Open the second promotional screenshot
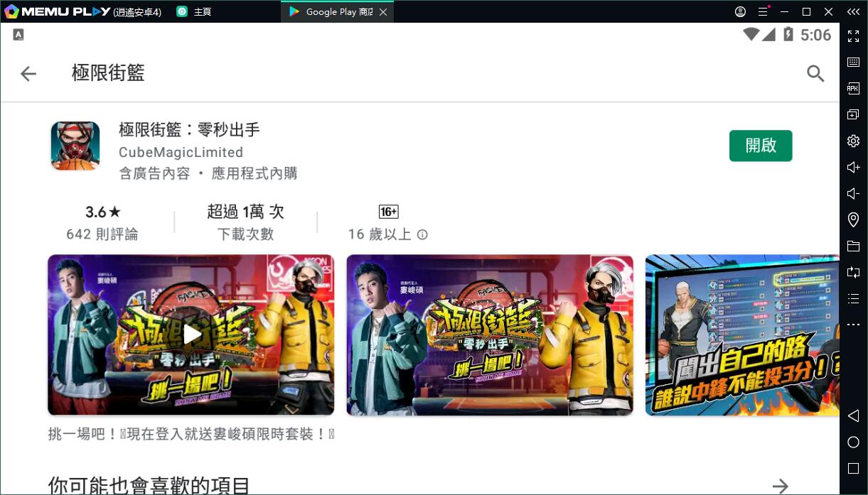 point(489,334)
